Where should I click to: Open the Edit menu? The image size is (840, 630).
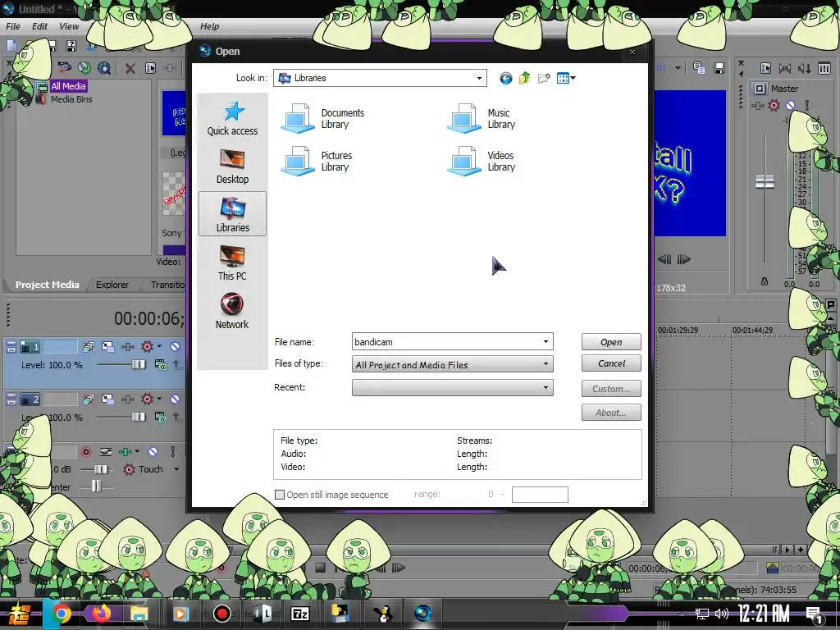coord(39,26)
